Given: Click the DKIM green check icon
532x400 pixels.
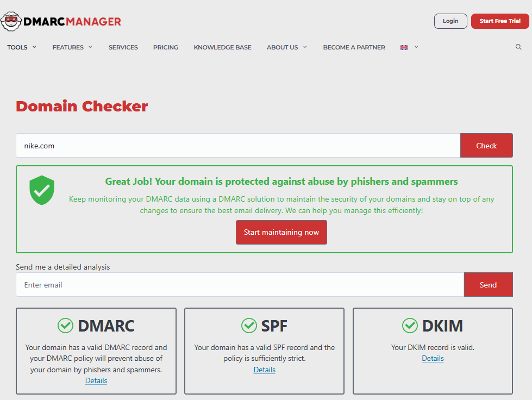Looking at the screenshot, I should [x=410, y=326].
